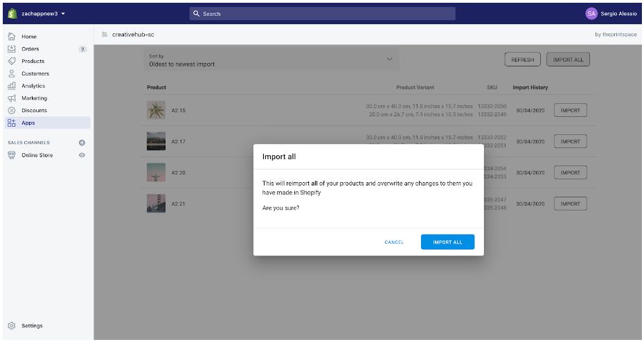
Task: Click the Product Variant column header
Action: (415, 87)
